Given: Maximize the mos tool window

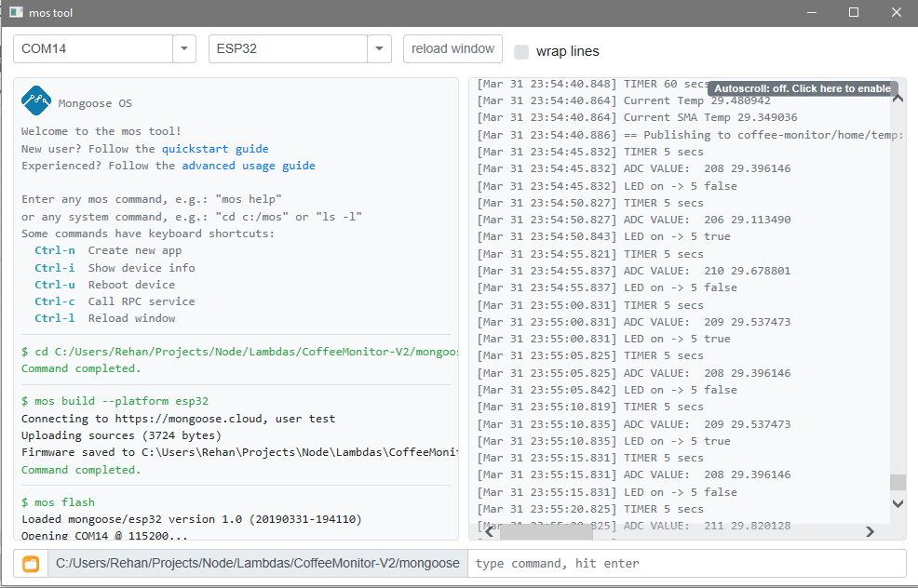Looking at the screenshot, I should coord(854,12).
